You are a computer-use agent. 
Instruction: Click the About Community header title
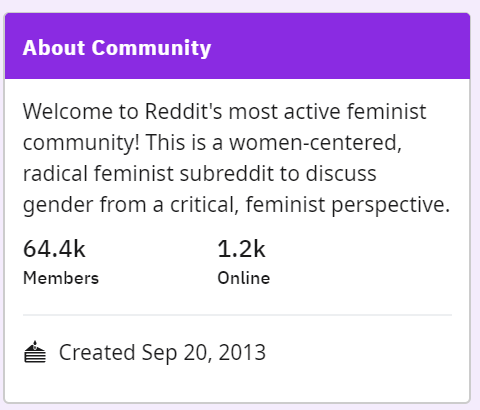click(117, 48)
